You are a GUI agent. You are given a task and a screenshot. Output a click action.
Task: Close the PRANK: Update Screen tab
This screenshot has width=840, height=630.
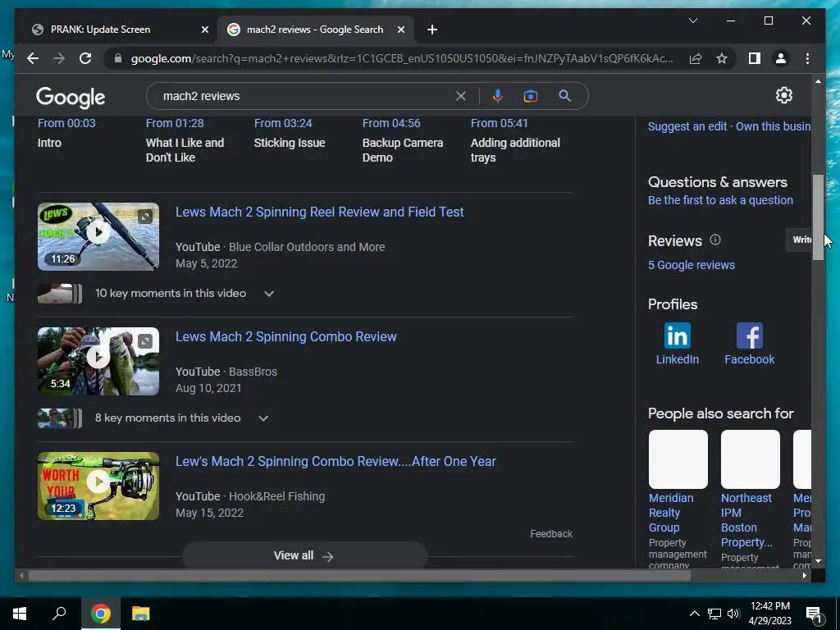tap(204, 30)
